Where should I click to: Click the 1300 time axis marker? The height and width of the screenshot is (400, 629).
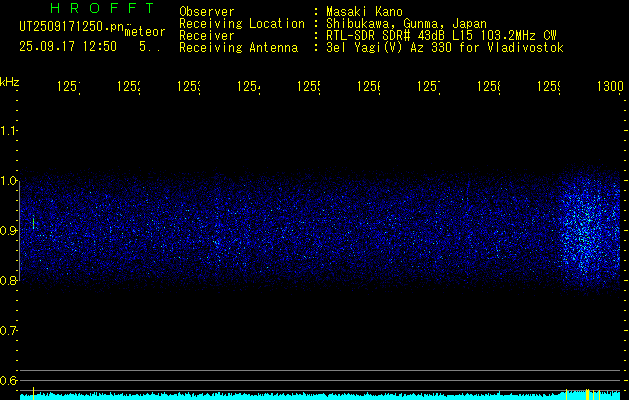click(610, 88)
